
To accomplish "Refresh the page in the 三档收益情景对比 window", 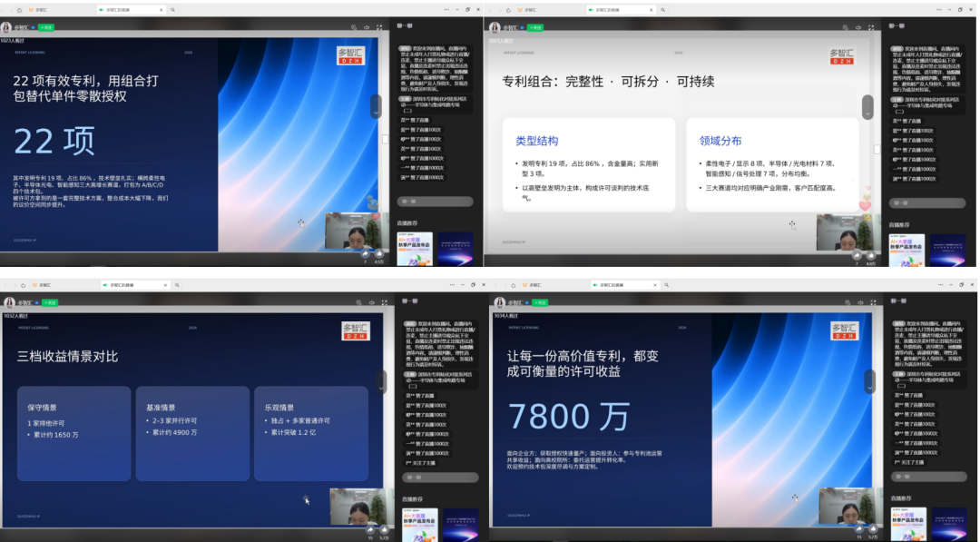I will click(x=23, y=285).
